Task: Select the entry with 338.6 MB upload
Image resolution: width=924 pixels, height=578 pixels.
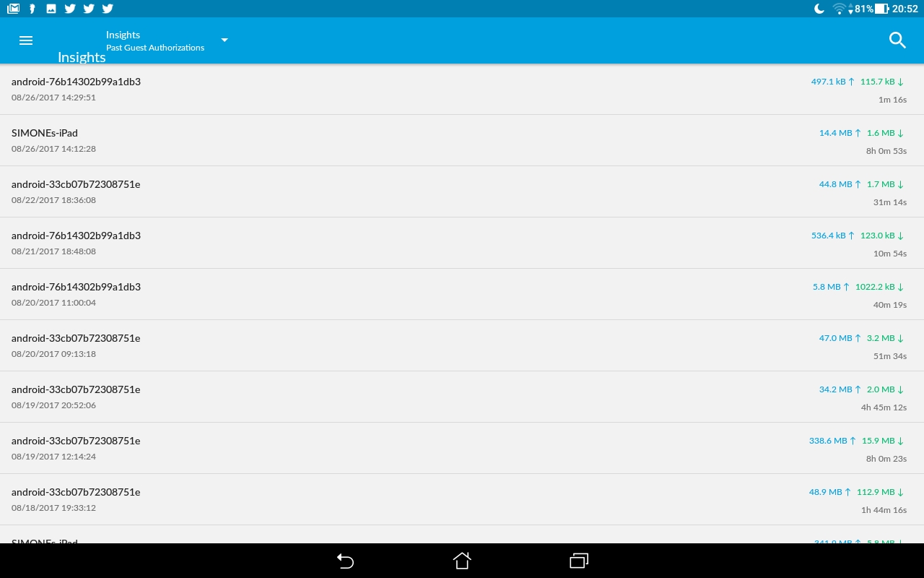Action: click(x=462, y=449)
